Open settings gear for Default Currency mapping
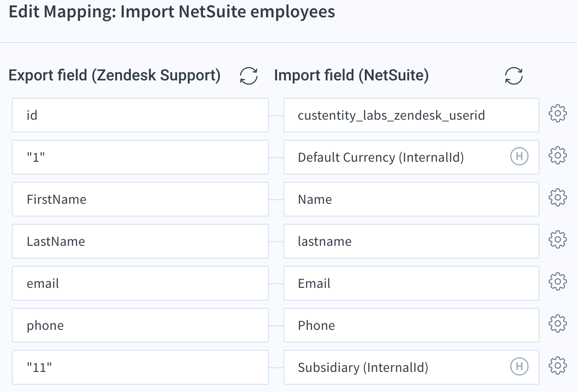 pyautogui.click(x=558, y=156)
